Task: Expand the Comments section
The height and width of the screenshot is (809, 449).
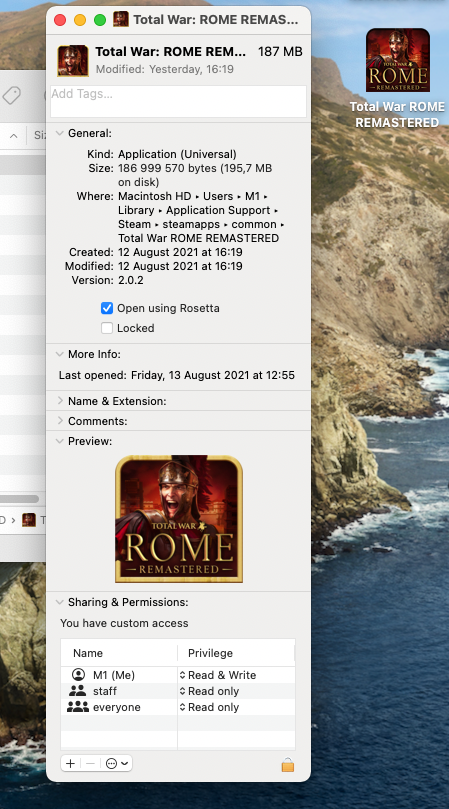Action: tap(60, 421)
